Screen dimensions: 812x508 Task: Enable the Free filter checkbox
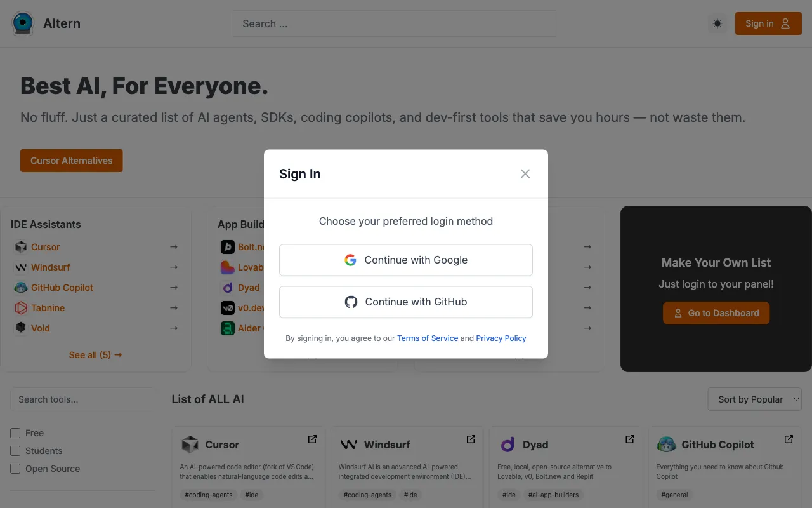(x=15, y=433)
